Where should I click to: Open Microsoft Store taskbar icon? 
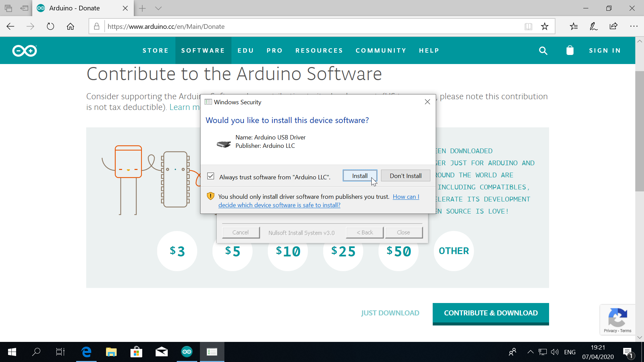(136, 352)
